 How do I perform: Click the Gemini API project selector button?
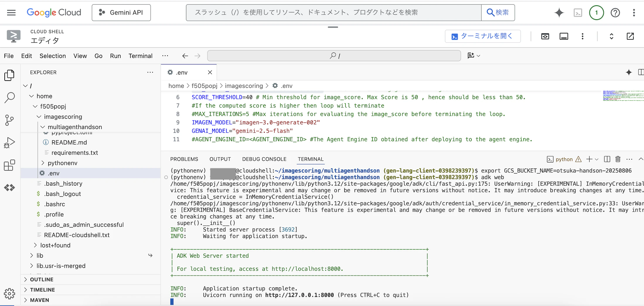(x=121, y=13)
